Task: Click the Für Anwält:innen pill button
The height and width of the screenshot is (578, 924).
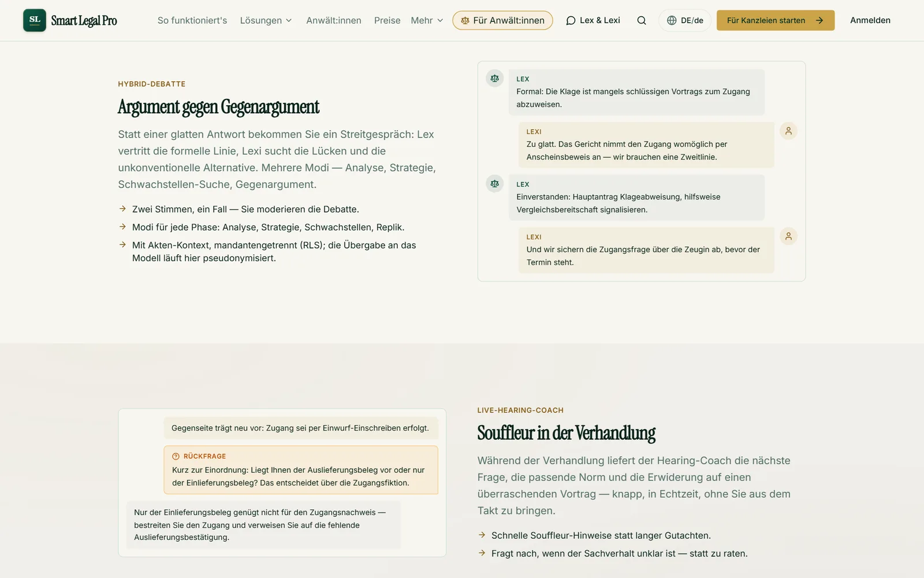Action: pyautogui.click(x=502, y=20)
